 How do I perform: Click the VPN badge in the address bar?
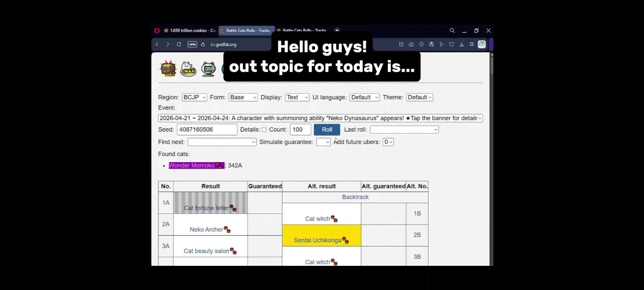point(192,44)
